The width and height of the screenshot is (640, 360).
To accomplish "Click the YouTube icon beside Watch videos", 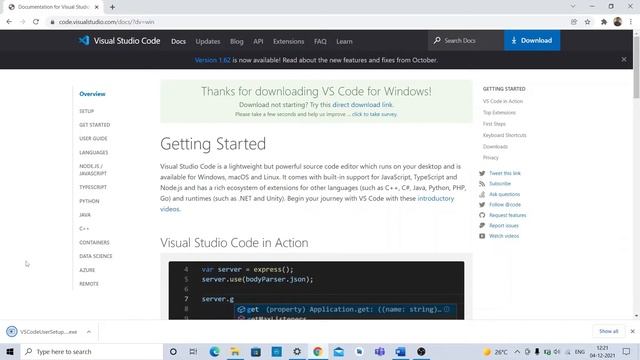I will 482,236.
